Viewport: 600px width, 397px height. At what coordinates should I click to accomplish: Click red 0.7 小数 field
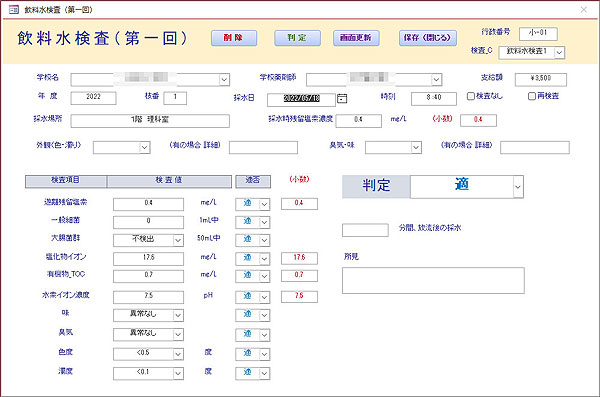(x=299, y=276)
